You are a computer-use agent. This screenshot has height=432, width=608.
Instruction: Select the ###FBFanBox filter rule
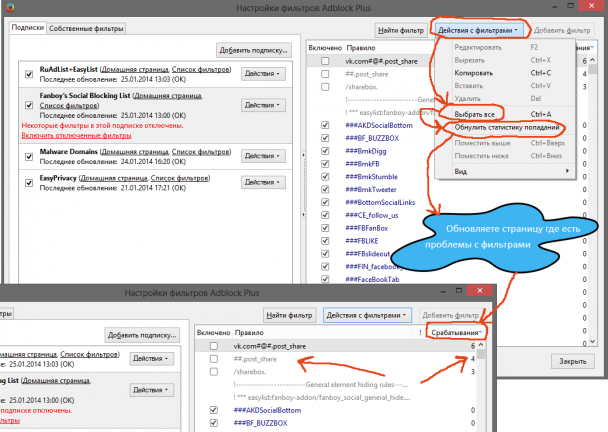[366, 228]
